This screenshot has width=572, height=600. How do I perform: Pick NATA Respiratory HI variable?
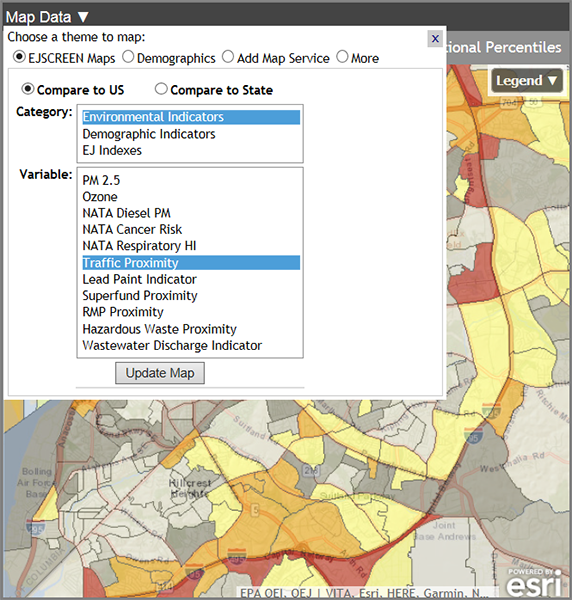[x=191, y=246]
